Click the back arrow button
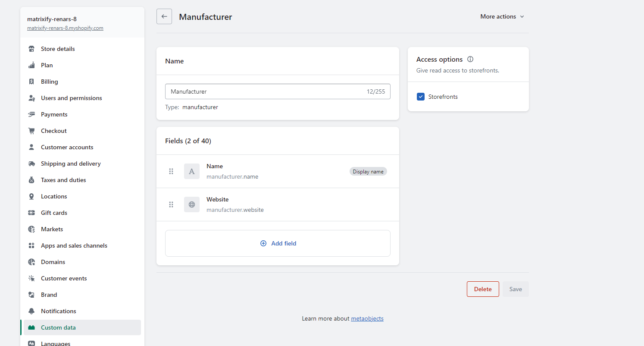This screenshot has height=346, width=644. pos(164,16)
